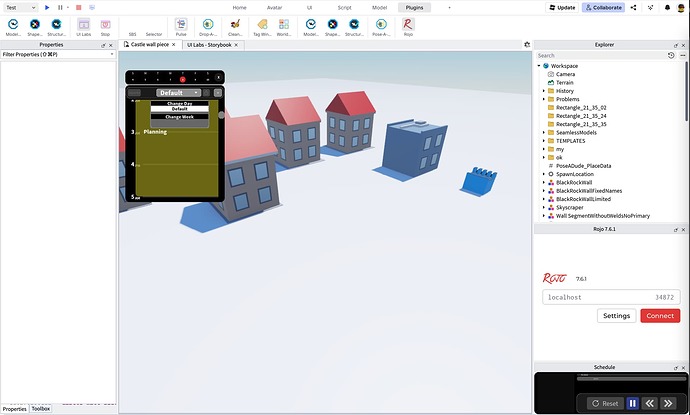Open the pause options dropdown arrow
690x415 pixels.
(x=68, y=7)
